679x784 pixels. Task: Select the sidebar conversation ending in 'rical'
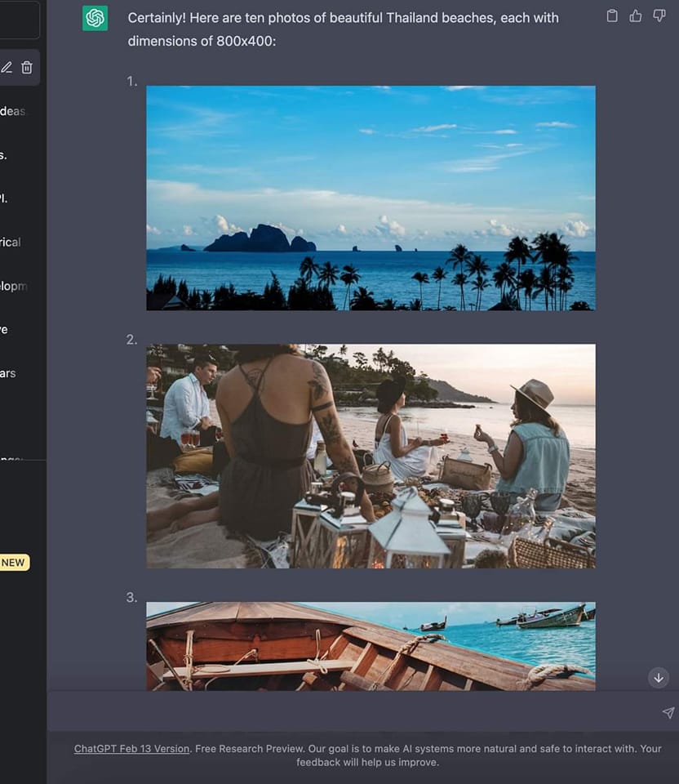coord(10,242)
